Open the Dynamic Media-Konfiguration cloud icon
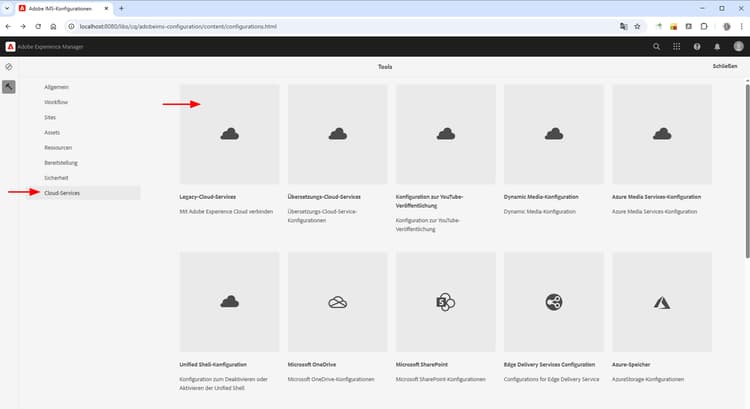The width and height of the screenshot is (750, 409). (x=554, y=134)
